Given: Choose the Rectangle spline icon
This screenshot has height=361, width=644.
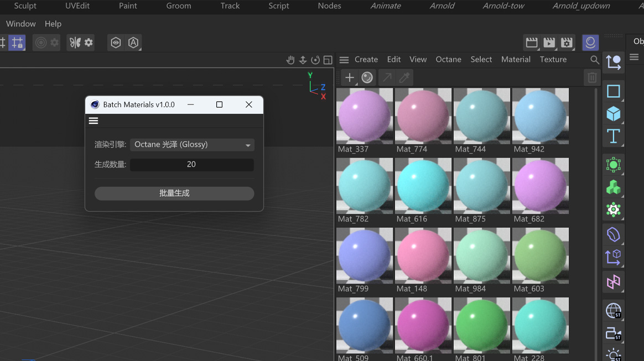Looking at the screenshot, I should tap(613, 91).
